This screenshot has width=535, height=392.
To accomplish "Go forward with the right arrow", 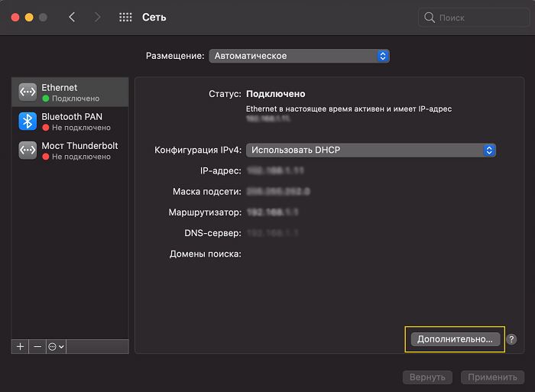I will (97, 17).
